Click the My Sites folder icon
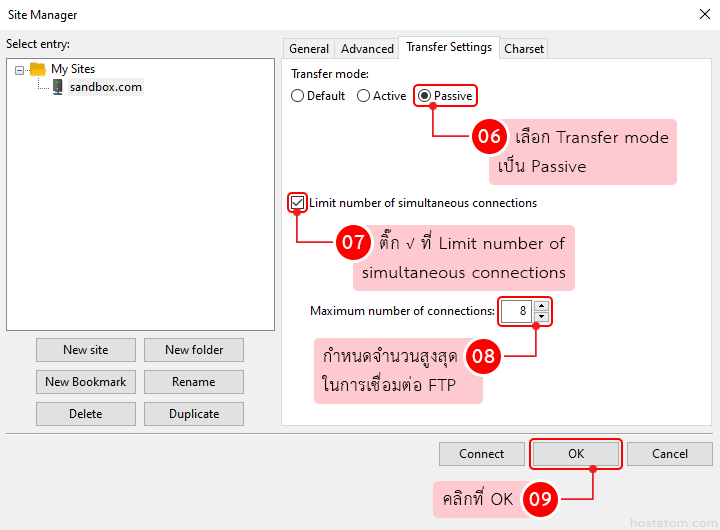Image resolution: width=720 pixels, height=530 pixels. tap(38, 69)
